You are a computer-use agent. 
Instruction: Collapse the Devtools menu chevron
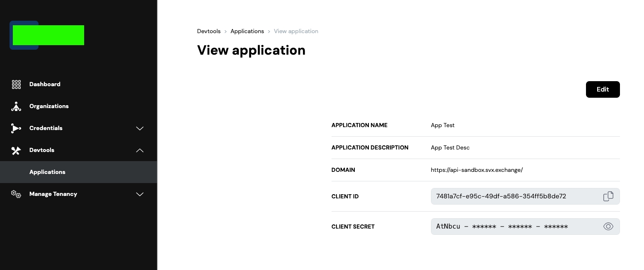(140, 150)
